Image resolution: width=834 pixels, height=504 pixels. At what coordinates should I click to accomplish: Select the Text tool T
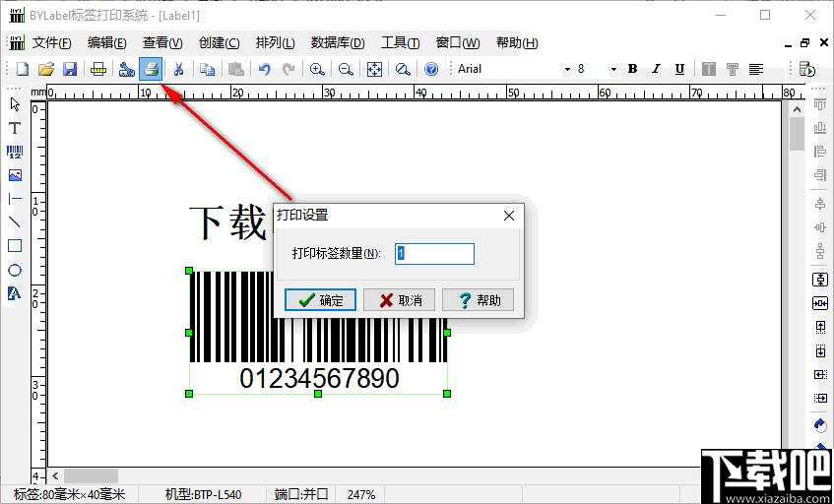click(x=15, y=128)
